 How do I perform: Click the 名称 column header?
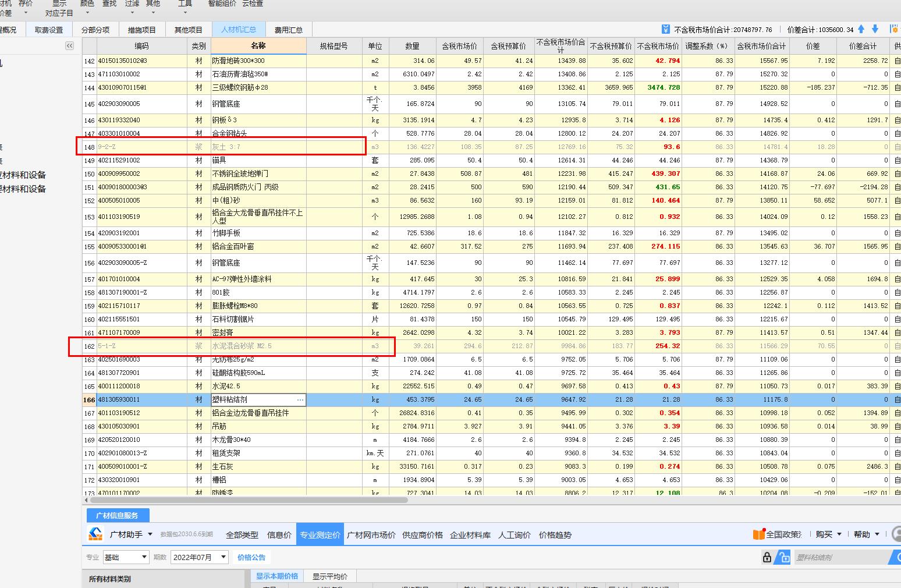click(x=258, y=46)
